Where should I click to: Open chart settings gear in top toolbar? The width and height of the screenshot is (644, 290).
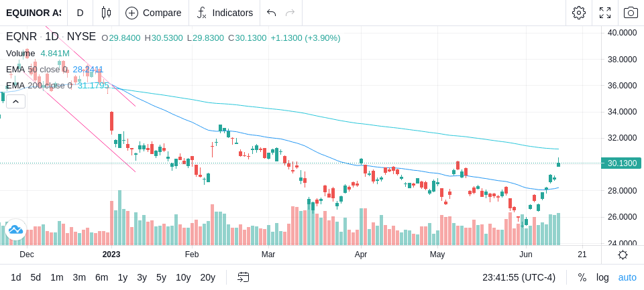[x=579, y=13]
